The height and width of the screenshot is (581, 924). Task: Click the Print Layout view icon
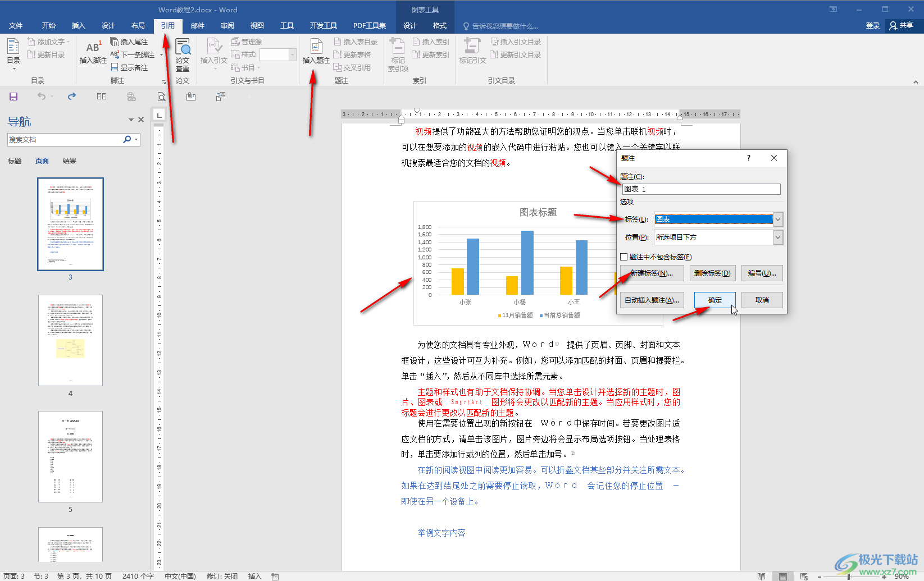[x=782, y=577]
